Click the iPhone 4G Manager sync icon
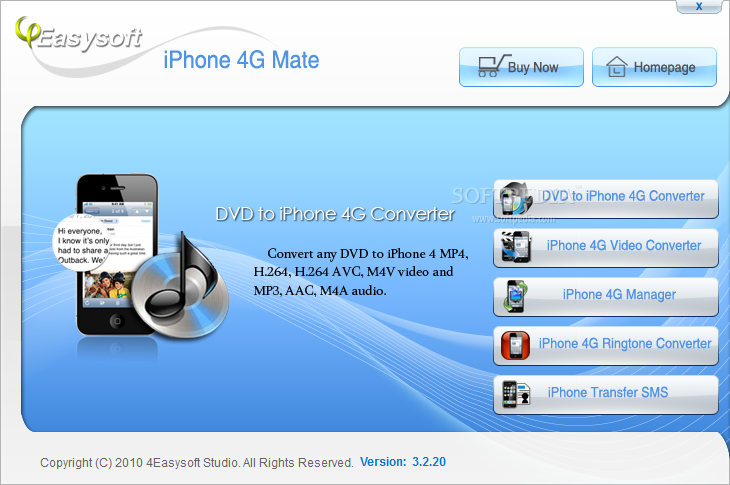This screenshot has height=485, width=730. pyautogui.click(x=515, y=296)
